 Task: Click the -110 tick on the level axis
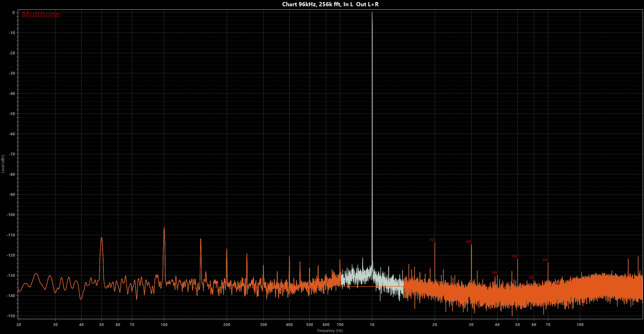(x=11, y=235)
